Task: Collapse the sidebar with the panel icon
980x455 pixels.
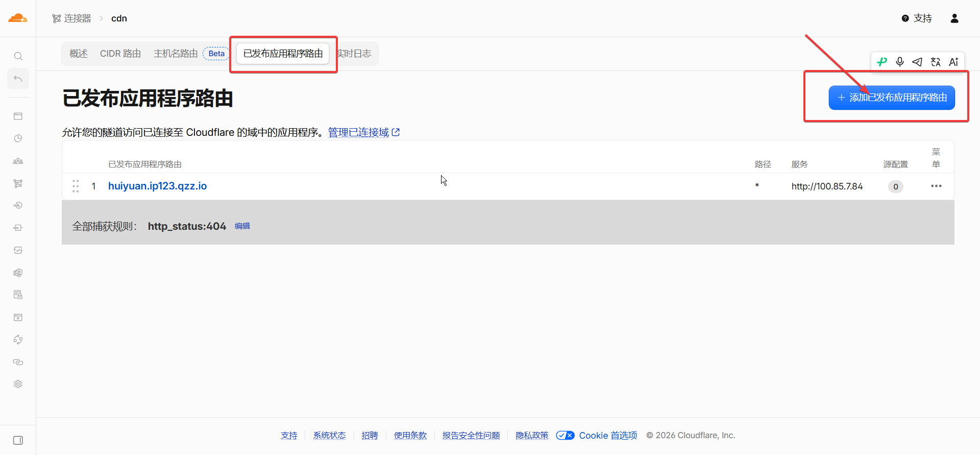Action: click(18, 440)
